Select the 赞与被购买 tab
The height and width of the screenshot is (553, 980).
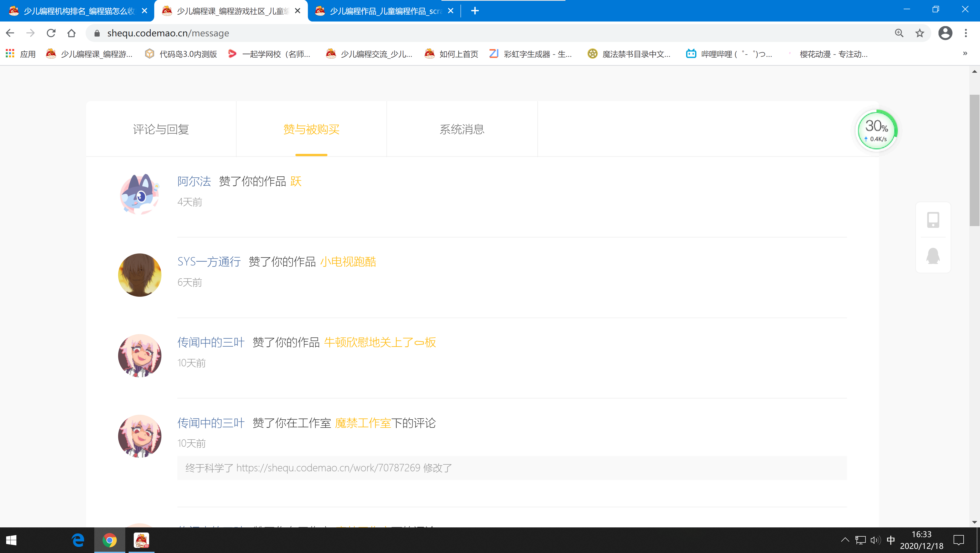pos(311,129)
